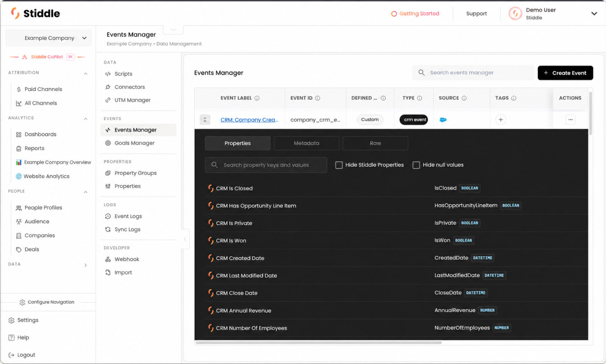Image resolution: width=606 pixels, height=364 pixels.
Task: Click the info icon beside TAGS header
Action: tap(514, 98)
